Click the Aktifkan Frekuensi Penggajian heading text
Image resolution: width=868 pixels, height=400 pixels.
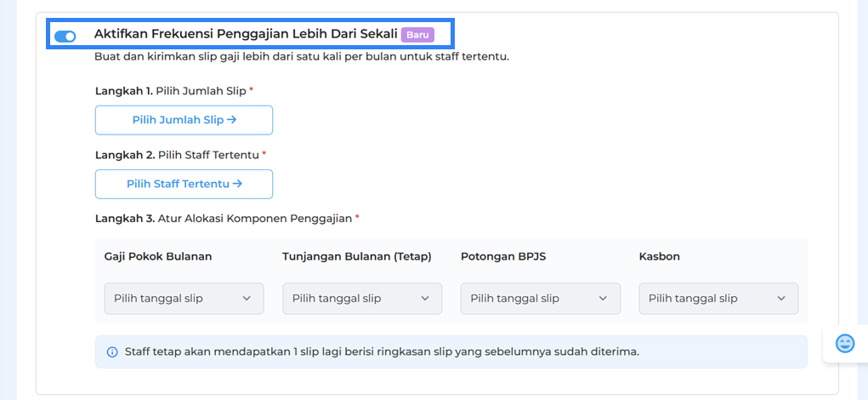click(x=246, y=34)
